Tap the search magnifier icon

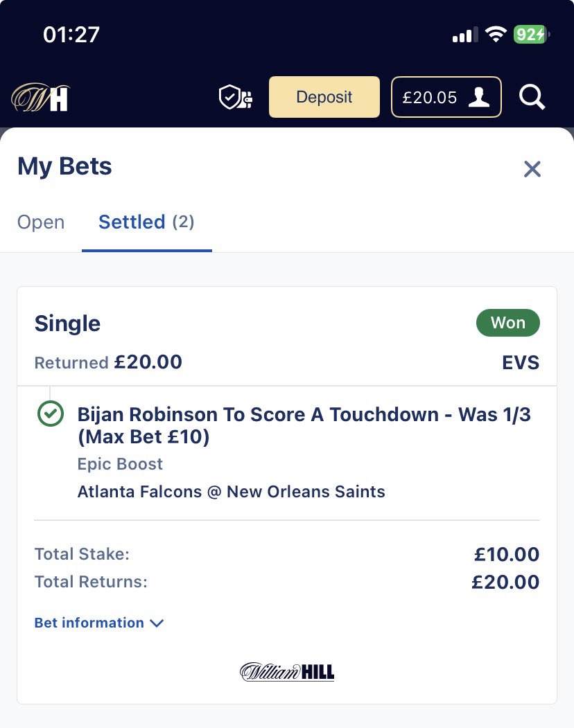point(532,98)
